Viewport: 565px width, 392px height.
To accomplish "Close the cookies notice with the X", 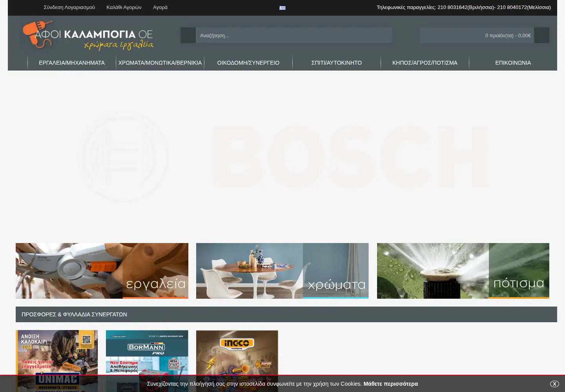I will pyautogui.click(x=554, y=384).
